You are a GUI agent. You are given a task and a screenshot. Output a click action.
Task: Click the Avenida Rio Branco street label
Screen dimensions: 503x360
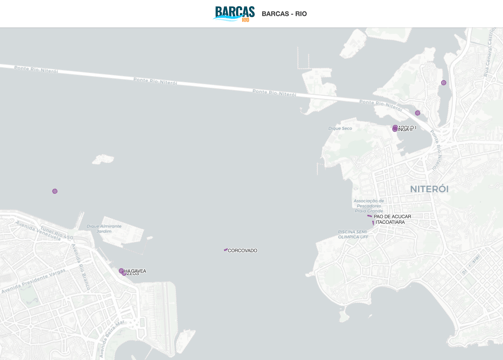pos(81,267)
